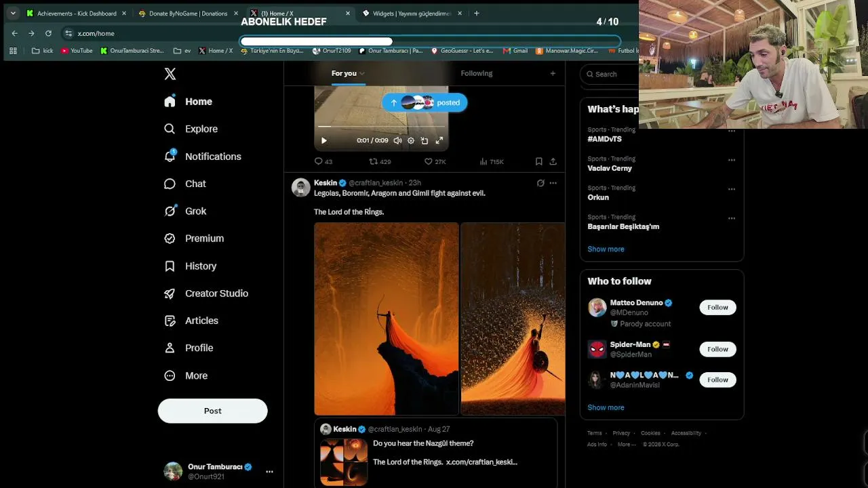The height and width of the screenshot is (488, 868).
Task: Open video settings gear icon
Action: pos(411,140)
